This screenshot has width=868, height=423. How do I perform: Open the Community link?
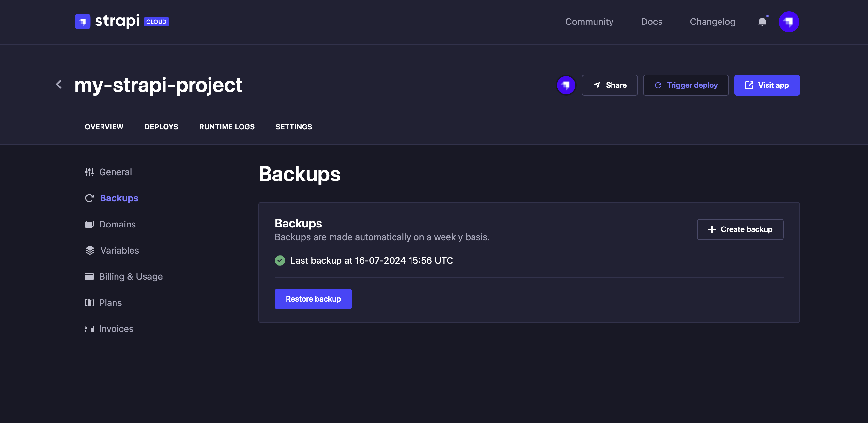coord(589,22)
